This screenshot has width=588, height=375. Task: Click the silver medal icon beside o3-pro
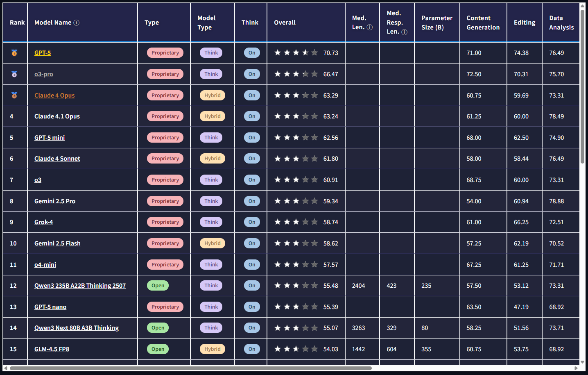click(x=14, y=74)
